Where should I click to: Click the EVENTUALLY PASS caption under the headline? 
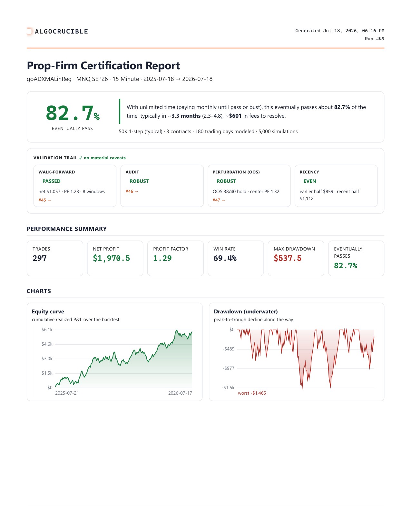73,128
